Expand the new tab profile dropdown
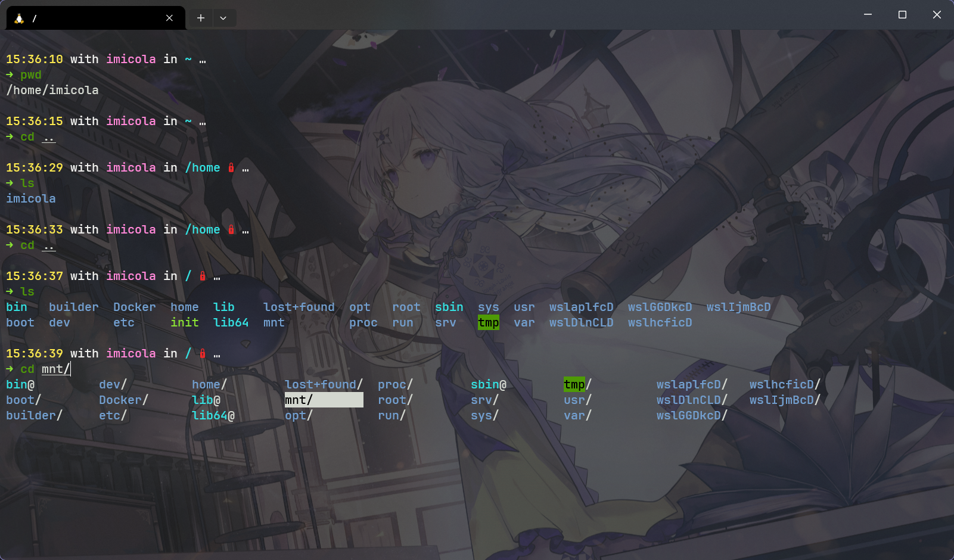 click(223, 18)
